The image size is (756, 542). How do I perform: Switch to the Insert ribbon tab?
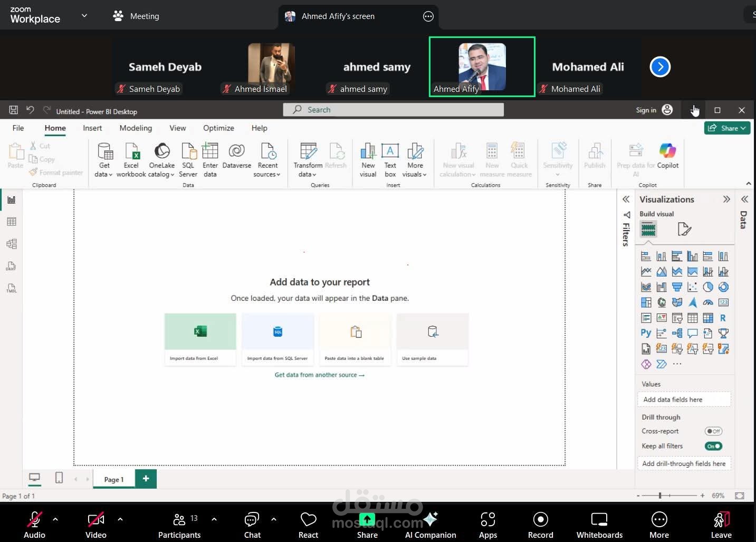click(x=92, y=128)
